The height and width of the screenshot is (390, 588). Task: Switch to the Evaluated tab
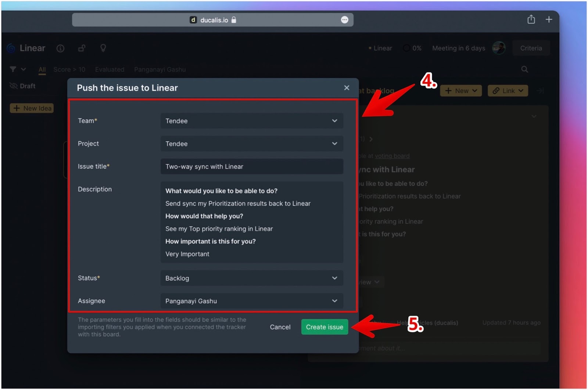[x=110, y=69]
